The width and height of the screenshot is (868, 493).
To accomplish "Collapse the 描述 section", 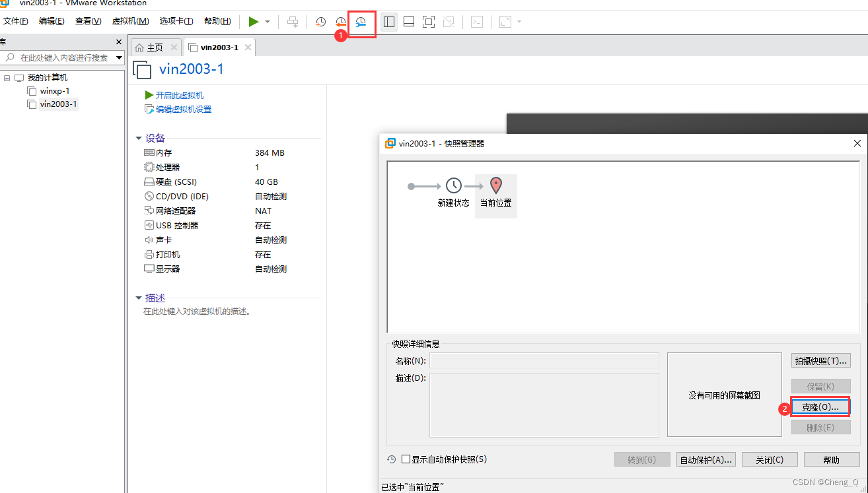I will click(x=139, y=298).
